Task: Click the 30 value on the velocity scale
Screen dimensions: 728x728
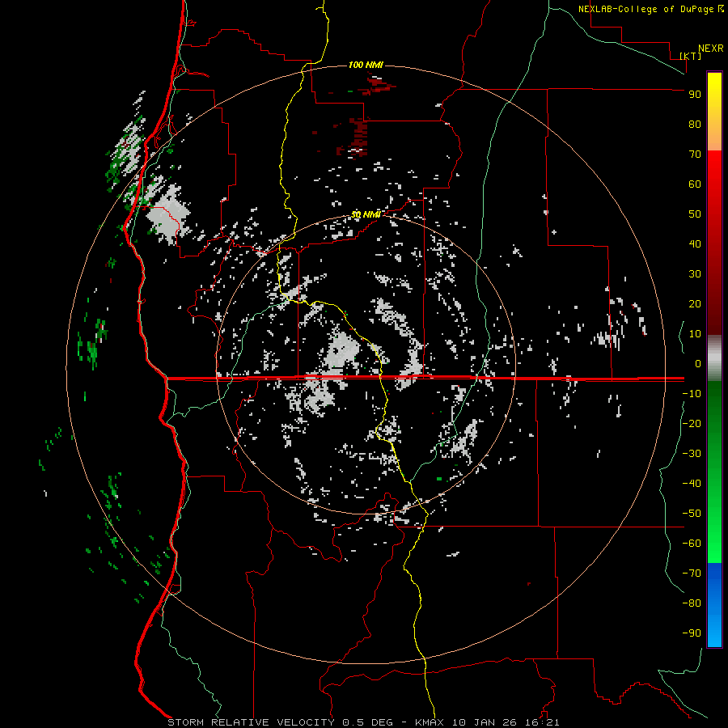Action: coord(695,274)
